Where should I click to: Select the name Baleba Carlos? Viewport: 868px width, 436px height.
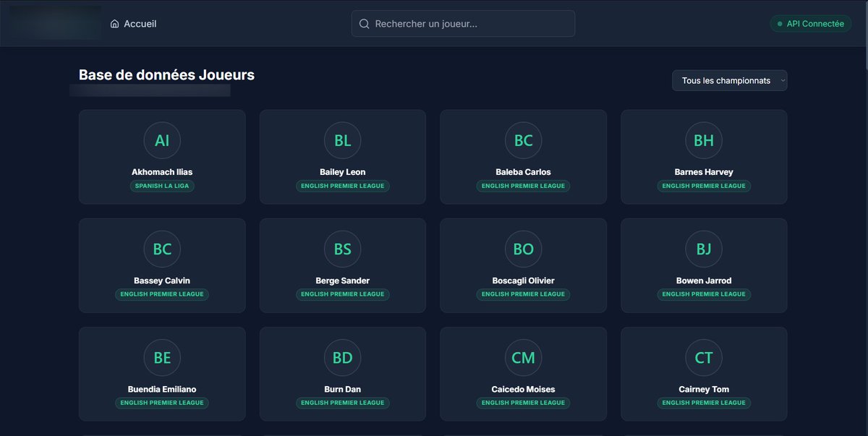coord(523,172)
